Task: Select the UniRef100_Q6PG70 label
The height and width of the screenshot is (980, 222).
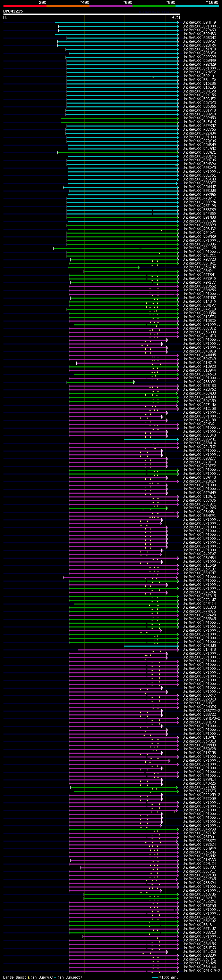Action: [x=199, y=940]
